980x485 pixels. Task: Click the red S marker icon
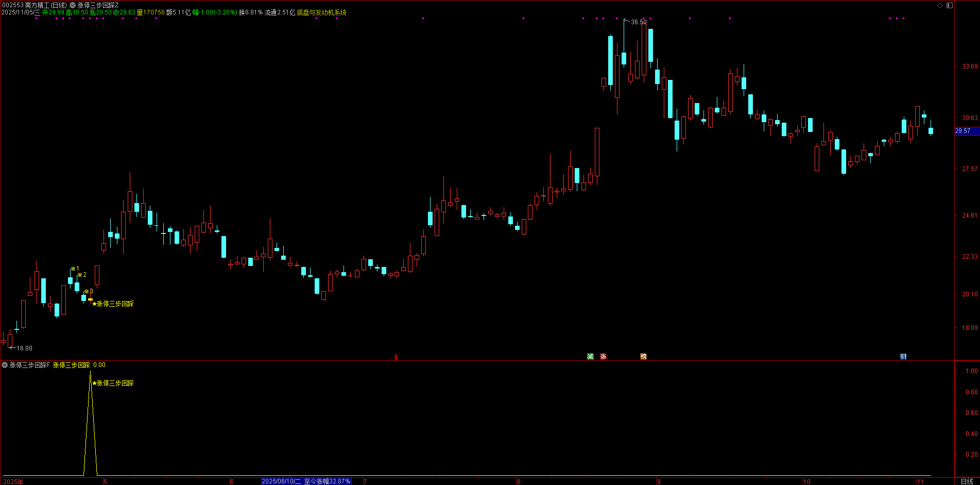tap(396, 357)
